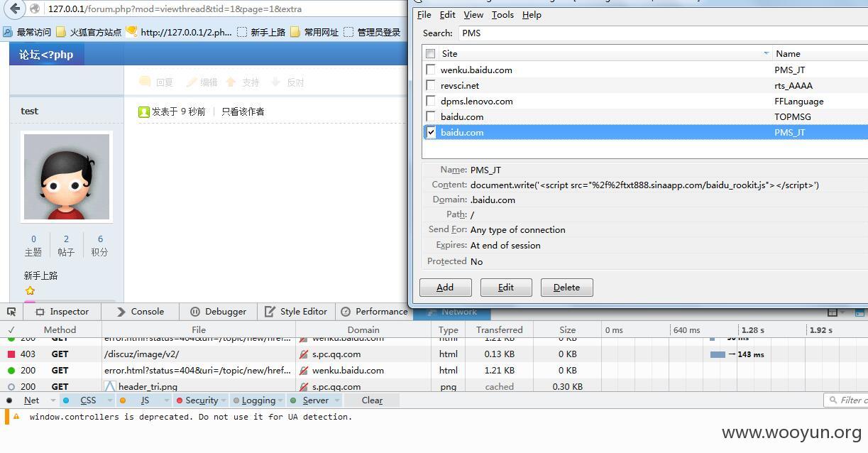Switch to the Debugger tab

point(218,312)
